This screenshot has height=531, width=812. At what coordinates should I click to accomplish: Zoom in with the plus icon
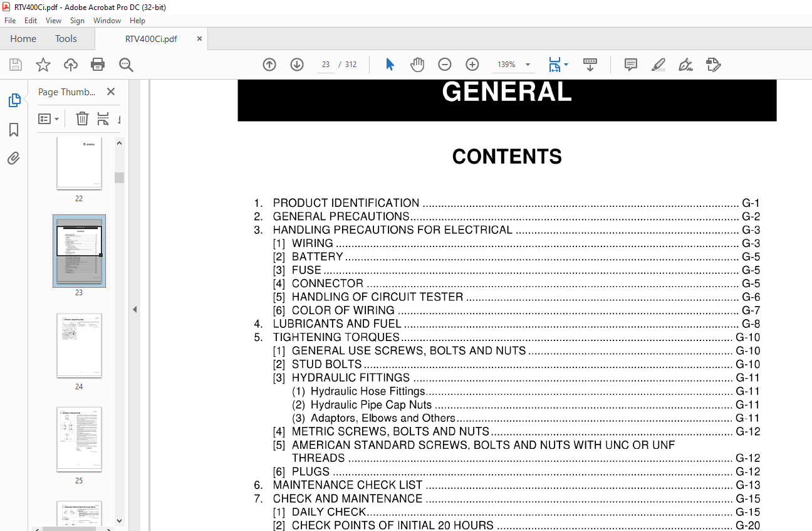(x=472, y=65)
